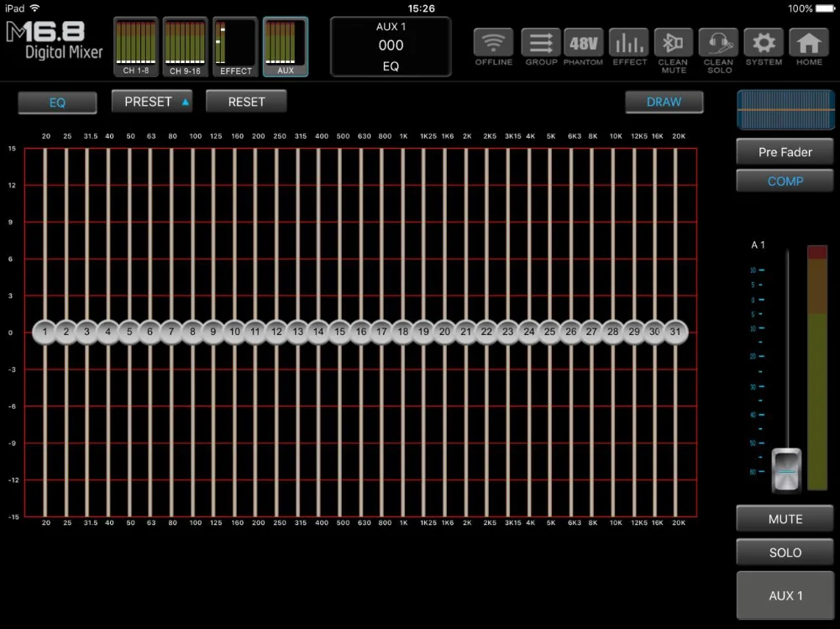Screen dimensions: 840x629
Task: Select the CH 1-8 meter bank
Action: [x=136, y=47]
